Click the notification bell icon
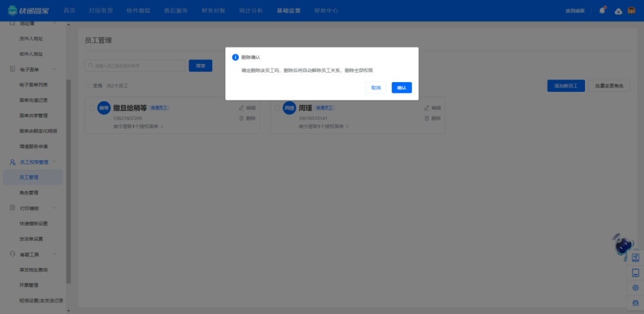 (x=602, y=11)
